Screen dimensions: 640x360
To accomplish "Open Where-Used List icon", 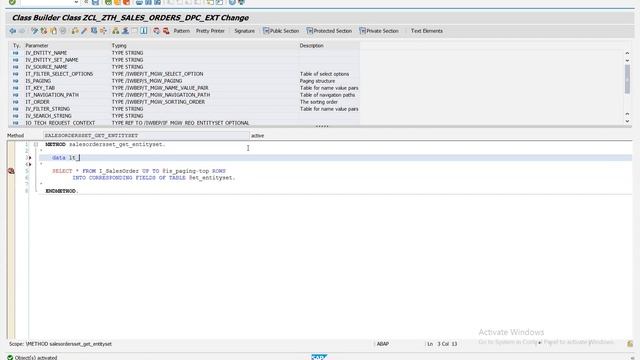I will [x=103, y=31].
